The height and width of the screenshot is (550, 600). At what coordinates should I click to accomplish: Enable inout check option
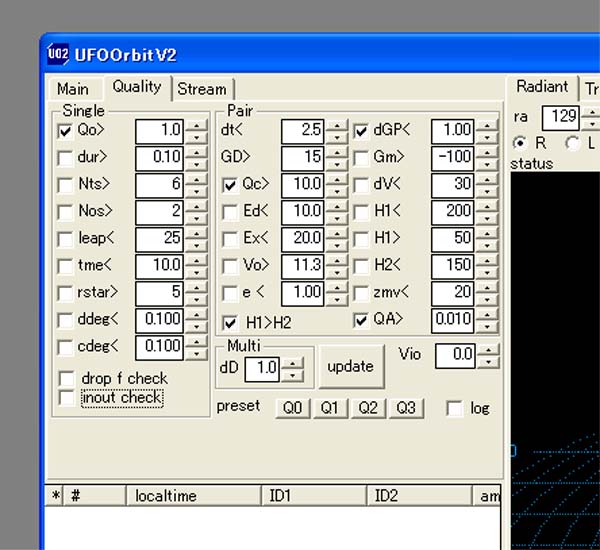pos(67,398)
